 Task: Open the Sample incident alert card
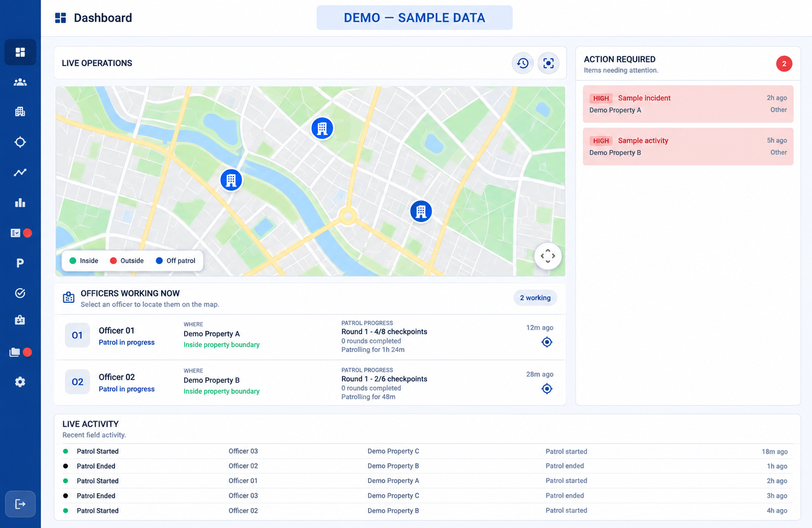click(688, 104)
